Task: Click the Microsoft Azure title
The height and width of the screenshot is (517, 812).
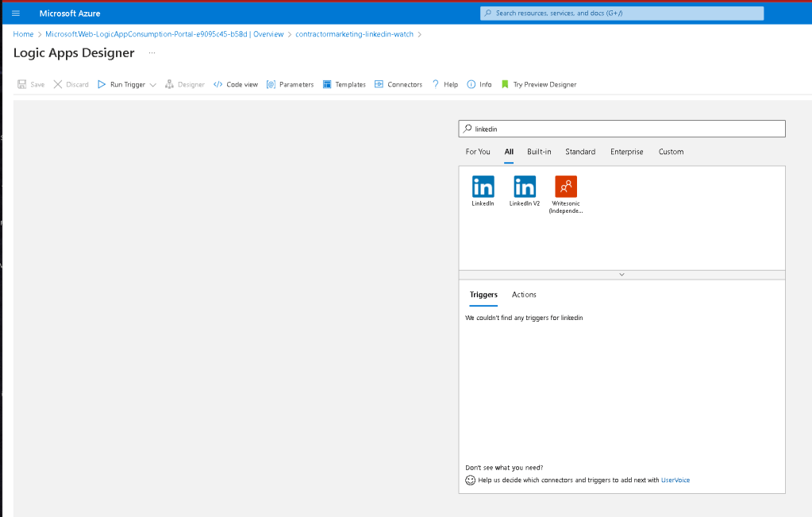Action: pyautogui.click(x=70, y=14)
